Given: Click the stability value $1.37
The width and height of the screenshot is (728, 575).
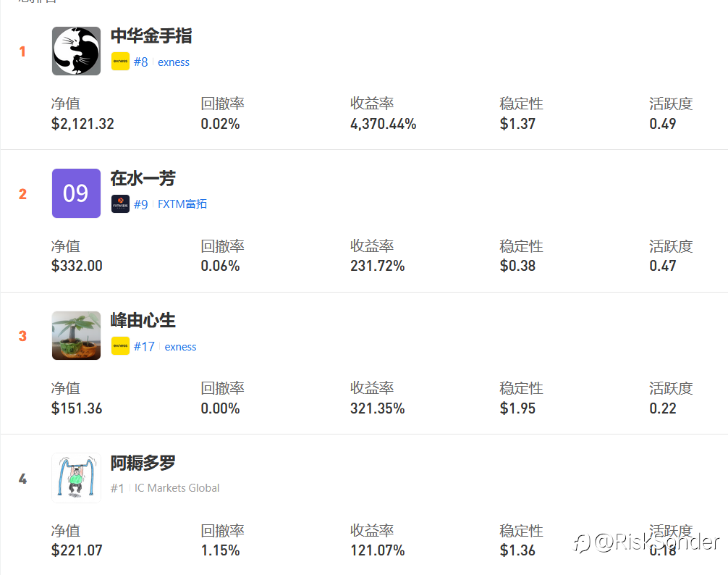Looking at the screenshot, I should [x=517, y=124].
